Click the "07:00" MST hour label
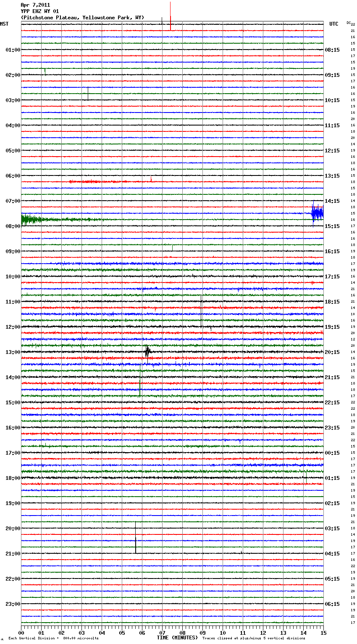This screenshot has width=357, height=644. click(13, 201)
